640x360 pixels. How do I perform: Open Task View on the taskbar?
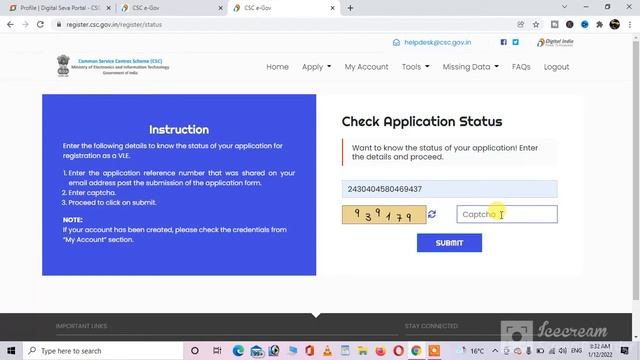(x=217, y=351)
